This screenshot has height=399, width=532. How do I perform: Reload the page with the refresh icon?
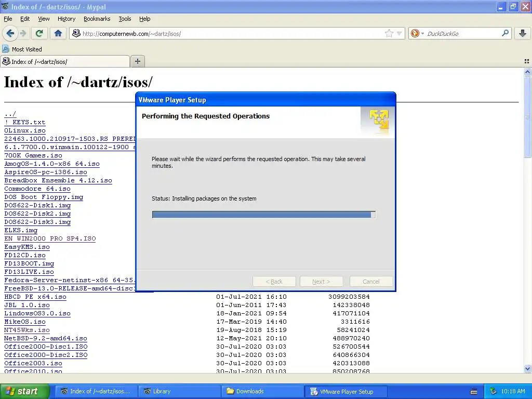[x=39, y=33]
